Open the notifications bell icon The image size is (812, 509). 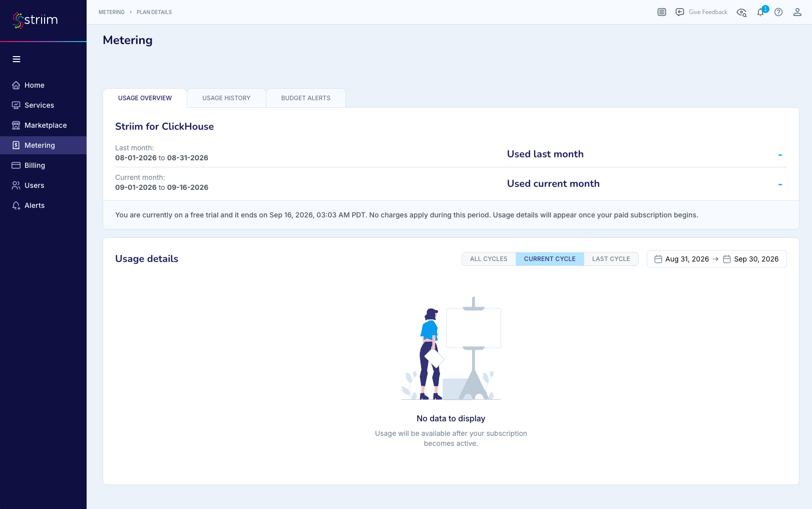click(760, 12)
